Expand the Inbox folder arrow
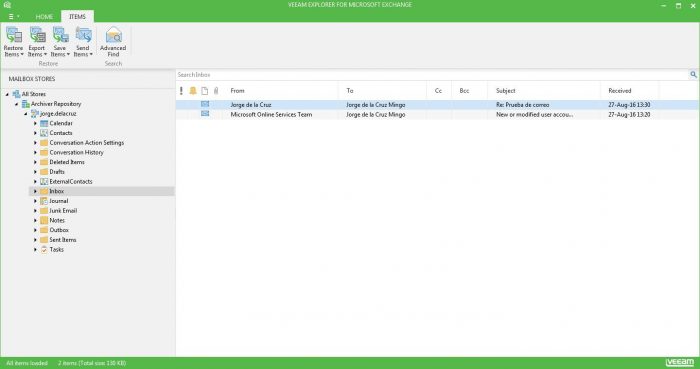The height and width of the screenshot is (369, 700). click(35, 191)
